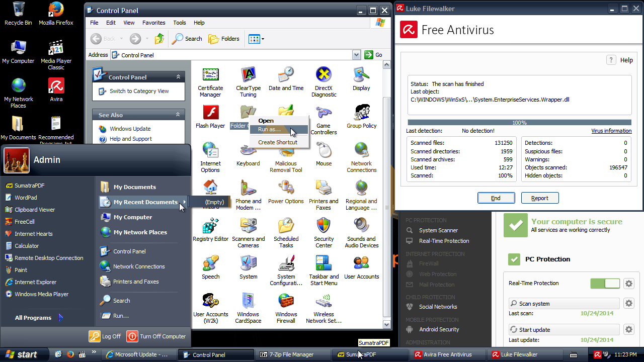
Task: Open ClearType Tuning applet
Action: click(x=248, y=82)
